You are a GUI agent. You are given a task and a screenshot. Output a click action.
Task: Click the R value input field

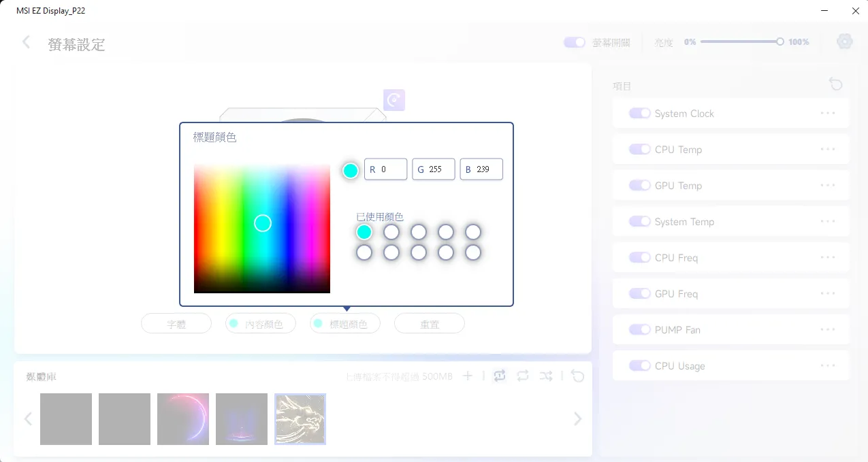point(386,169)
